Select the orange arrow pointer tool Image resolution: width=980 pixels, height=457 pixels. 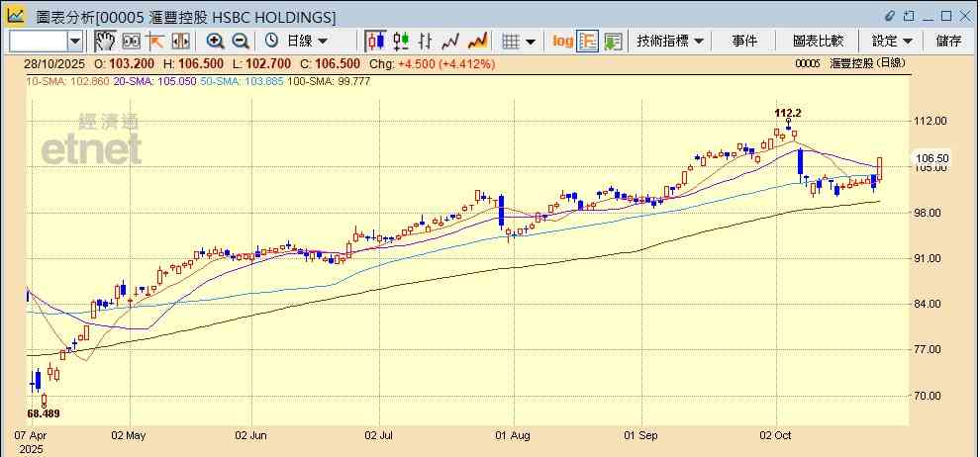pos(155,41)
